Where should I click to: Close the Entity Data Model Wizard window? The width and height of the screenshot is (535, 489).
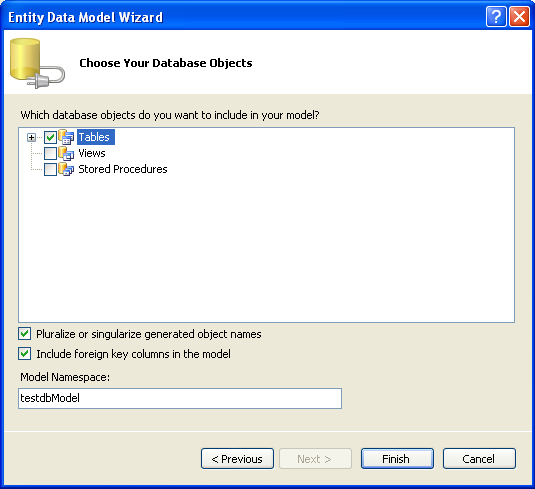coord(519,16)
